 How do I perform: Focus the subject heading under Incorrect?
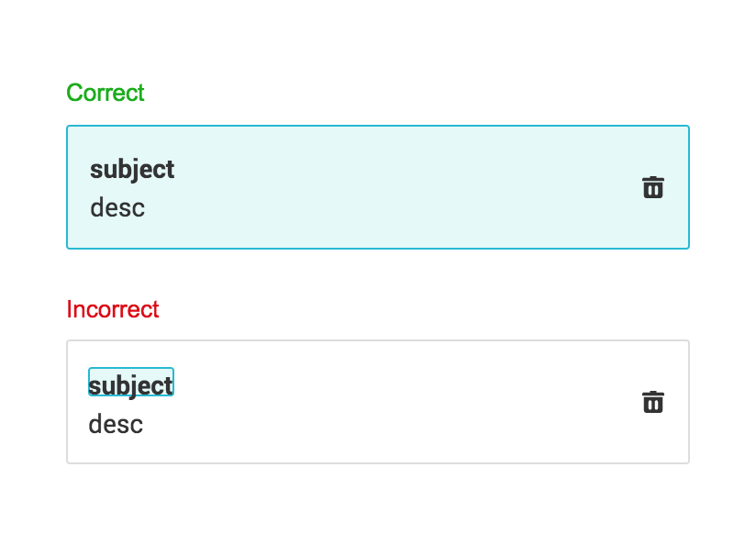(x=131, y=384)
